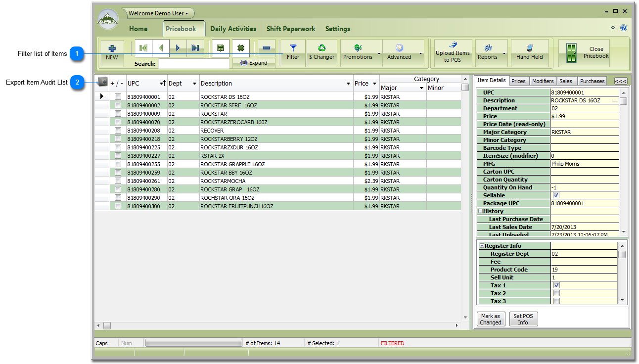Save changes with the green disk icon
Screen dimensions: 639x364
click(x=220, y=47)
